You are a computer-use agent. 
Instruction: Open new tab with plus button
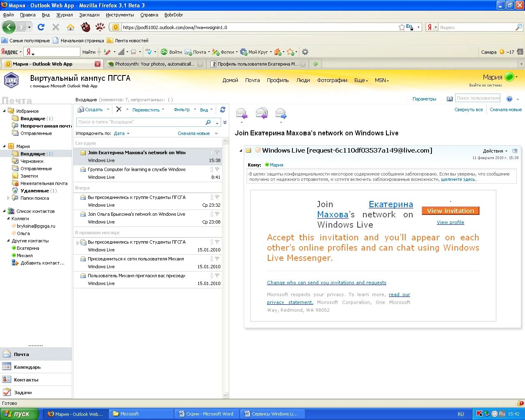click(x=315, y=64)
